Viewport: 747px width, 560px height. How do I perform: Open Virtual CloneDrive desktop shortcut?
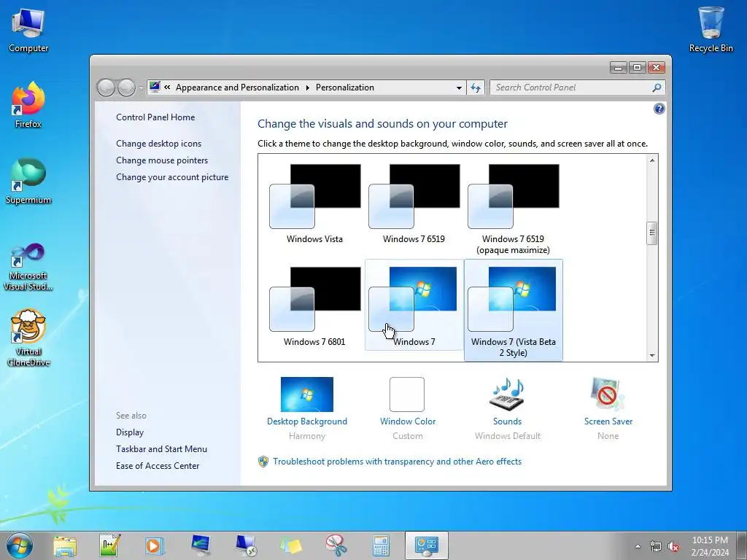coord(28,338)
